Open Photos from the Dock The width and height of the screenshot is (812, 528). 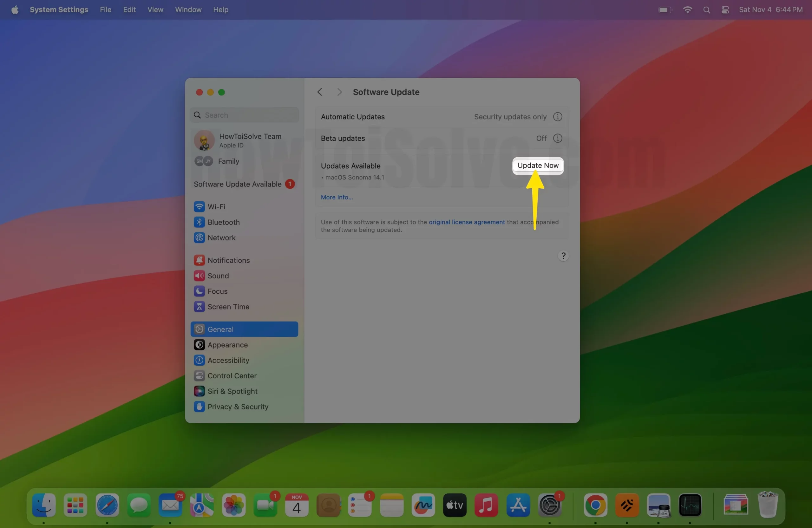[233, 505]
